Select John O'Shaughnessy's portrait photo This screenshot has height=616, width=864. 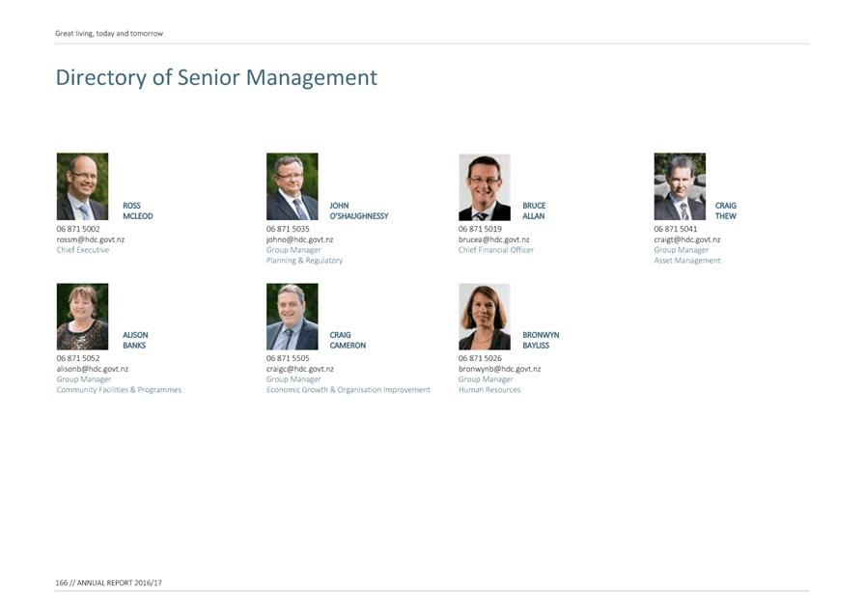coord(293,186)
